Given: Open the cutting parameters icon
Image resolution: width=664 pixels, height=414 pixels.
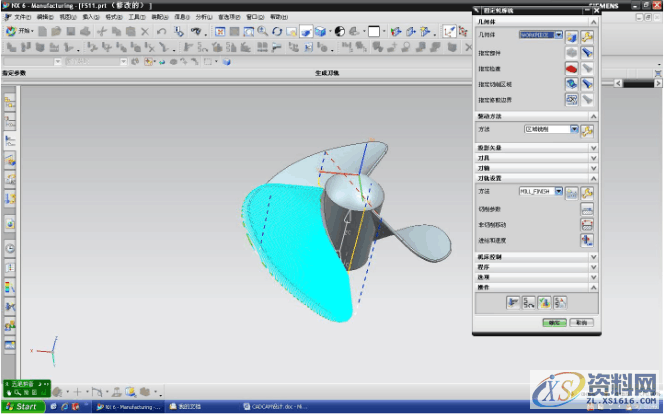Looking at the screenshot, I should [587, 208].
